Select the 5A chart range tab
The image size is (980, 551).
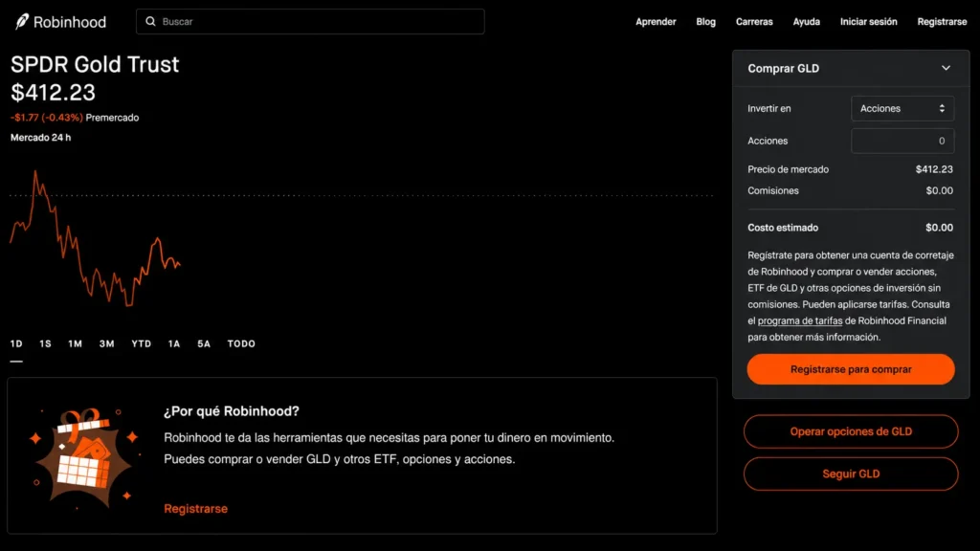[204, 344]
